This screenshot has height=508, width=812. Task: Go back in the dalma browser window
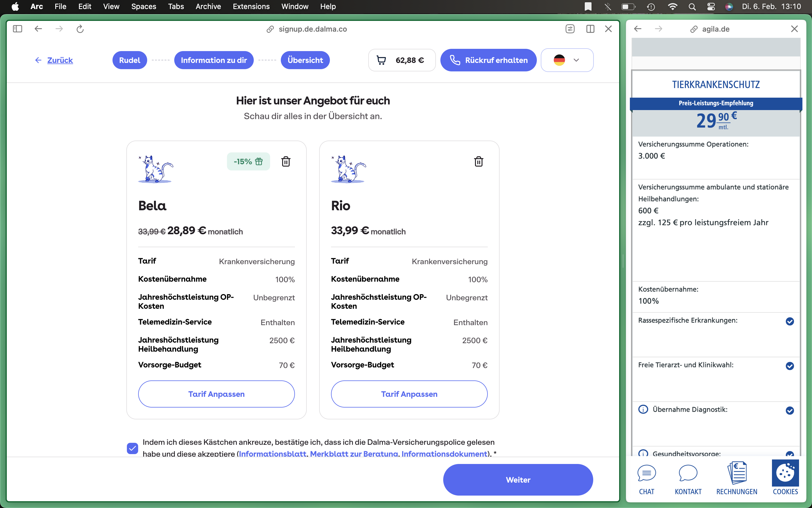(x=38, y=29)
